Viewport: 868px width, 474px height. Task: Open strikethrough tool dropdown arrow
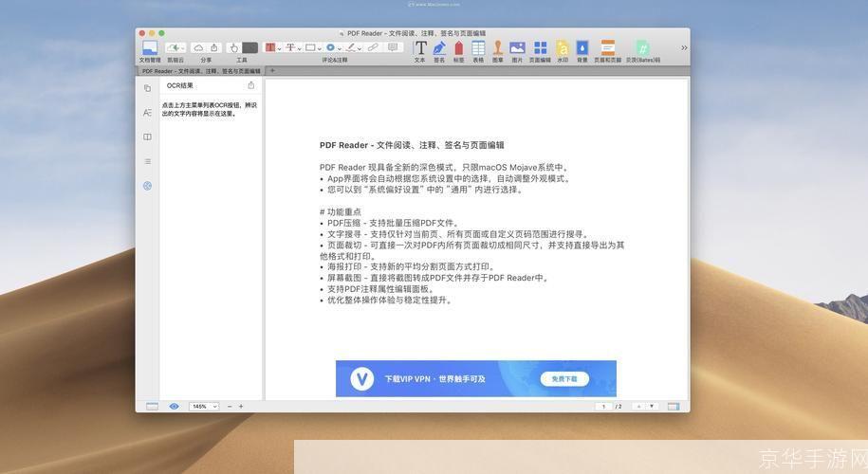coord(300,48)
